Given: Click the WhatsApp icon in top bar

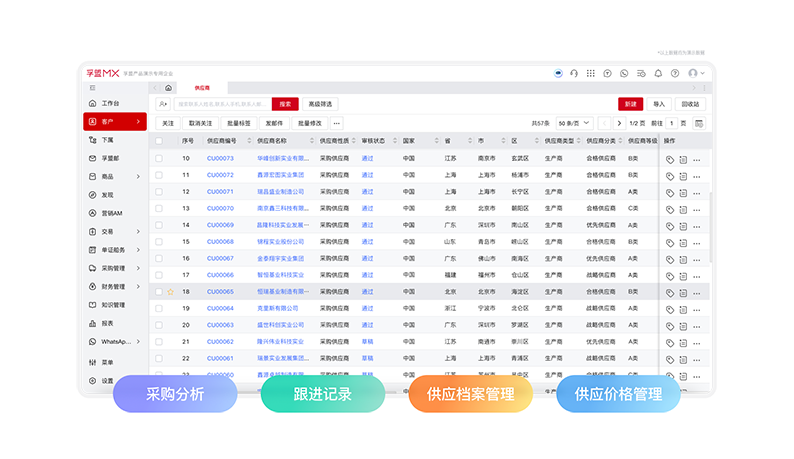Looking at the screenshot, I should [x=624, y=73].
